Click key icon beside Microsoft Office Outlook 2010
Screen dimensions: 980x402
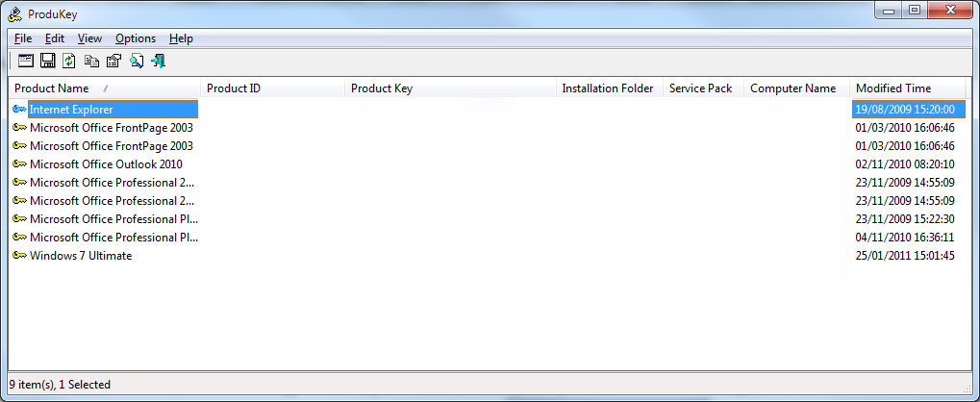tap(19, 164)
